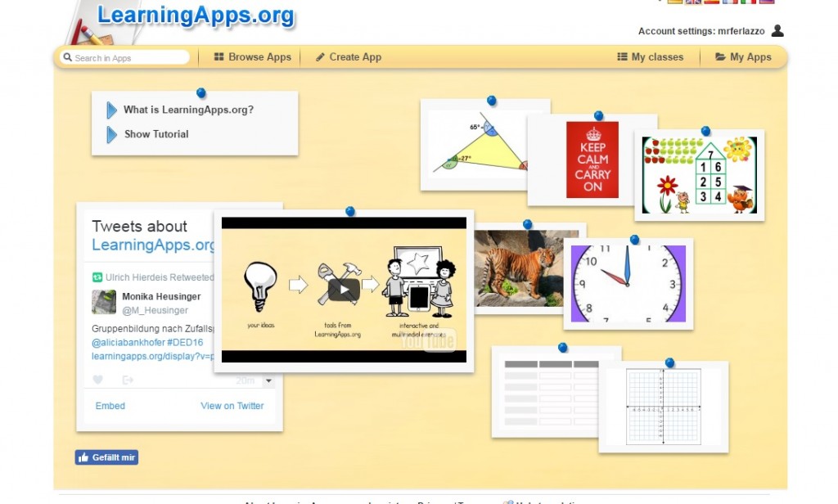Open Browse Apps menu
Image resolution: width=838 pixels, height=504 pixels.
tap(253, 56)
